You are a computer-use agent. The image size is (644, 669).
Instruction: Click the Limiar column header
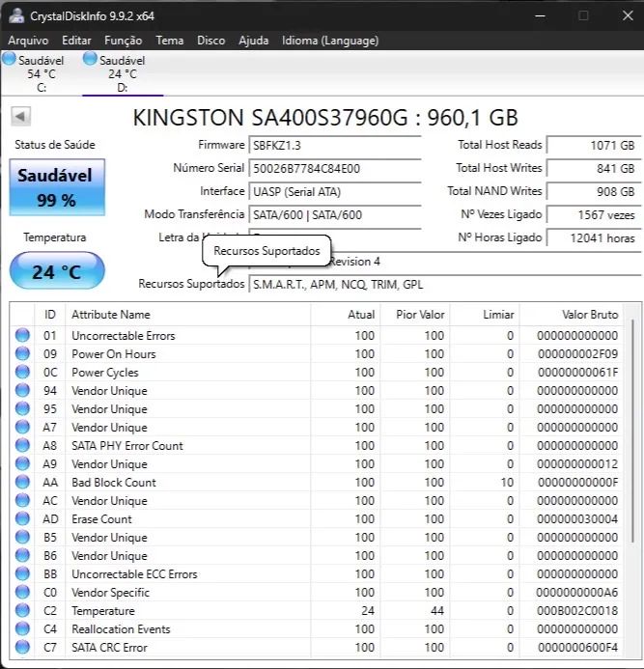(x=485, y=315)
